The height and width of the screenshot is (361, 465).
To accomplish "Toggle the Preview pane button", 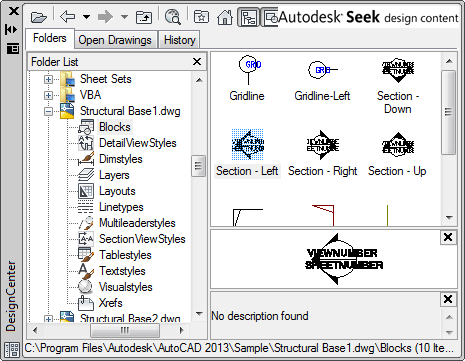I will (270, 17).
